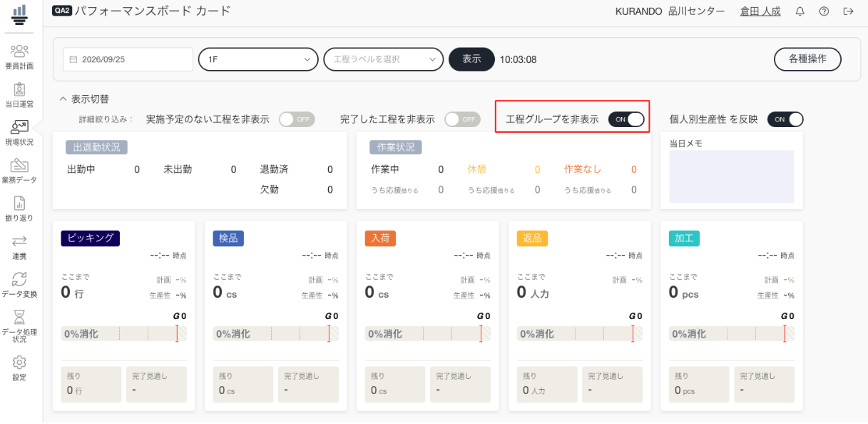Image resolution: width=868 pixels, height=424 pixels.
Task: Open 工程ラベルを選択 dropdown
Action: [x=384, y=59]
